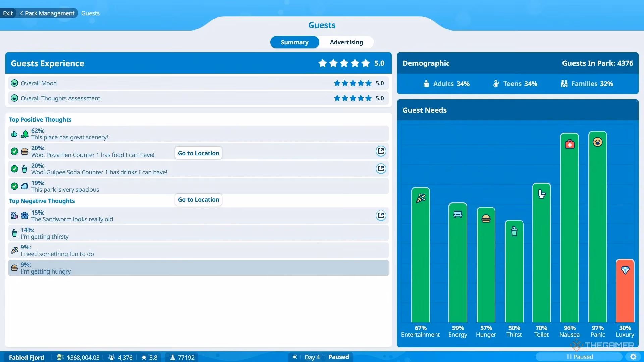Click the Hunger burger icon on bar
This screenshot has height=362, width=644.
click(x=486, y=219)
